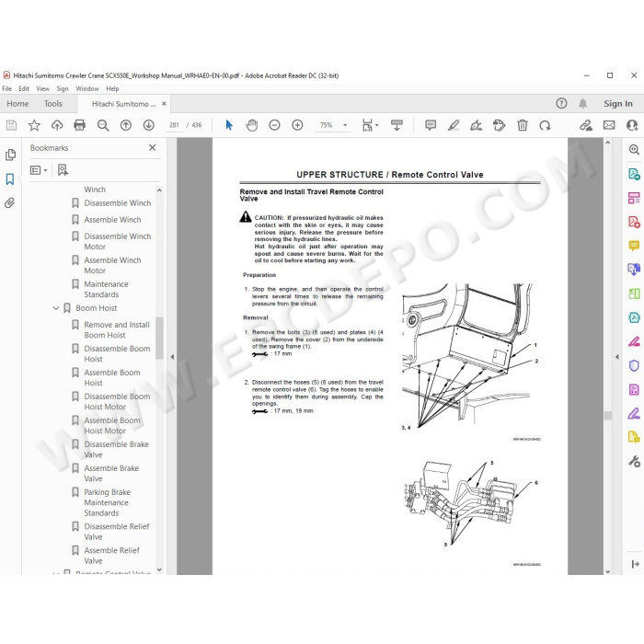The width and height of the screenshot is (644, 644).
Task: Close the Hitachi Sumitomo document tab
Action: [x=164, y=103]
